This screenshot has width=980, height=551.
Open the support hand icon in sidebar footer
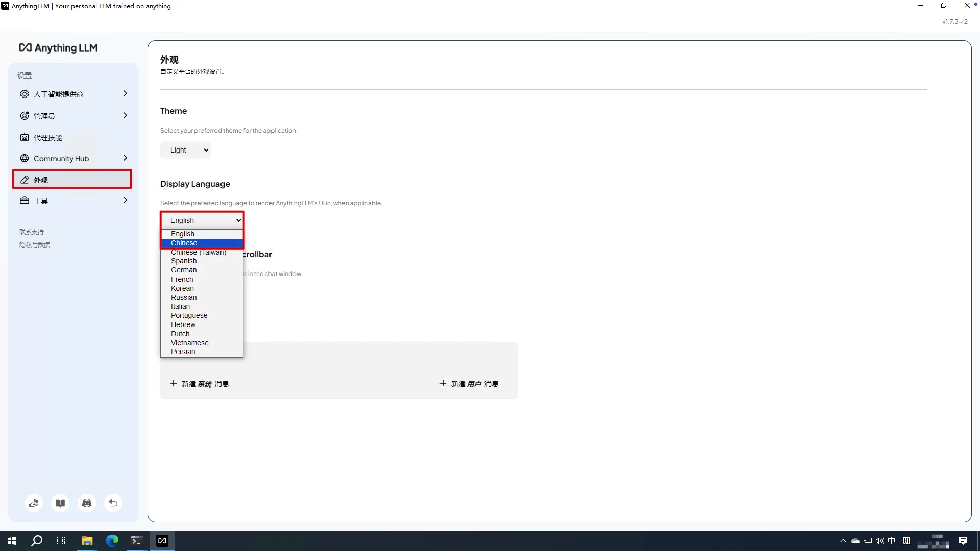pyautogui.click(x=34, y=503)
